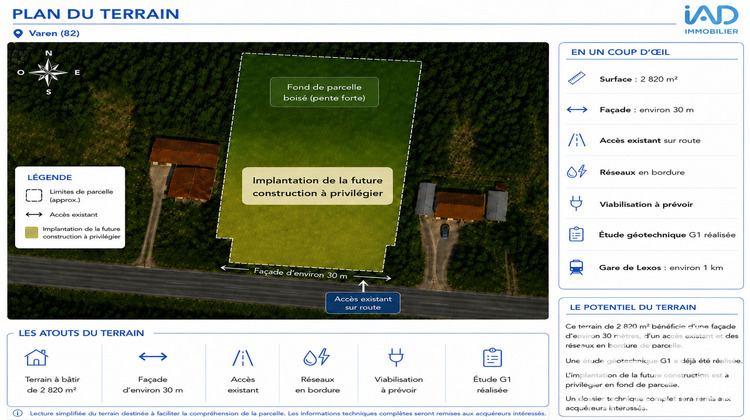Click the blue Accès existant sur route label on the map
750x420 pixels.
pyautogui.click(x=363, y=303)
